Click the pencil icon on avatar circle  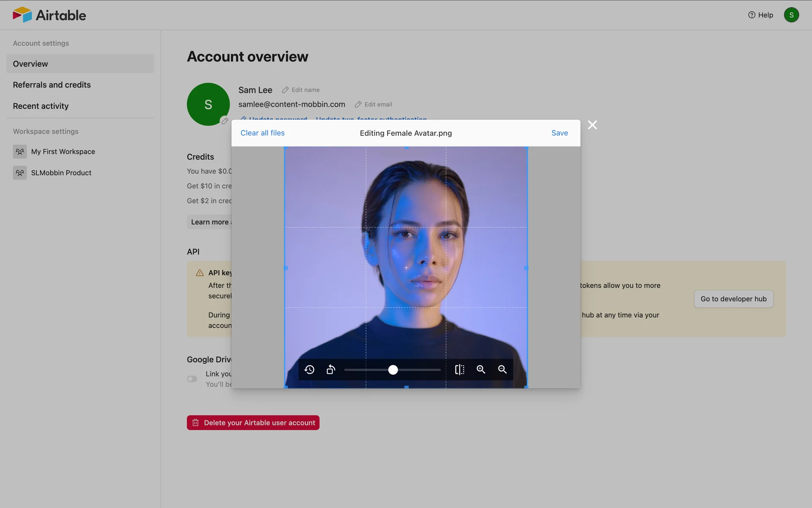pyautogui.click(x=225, y=121)
